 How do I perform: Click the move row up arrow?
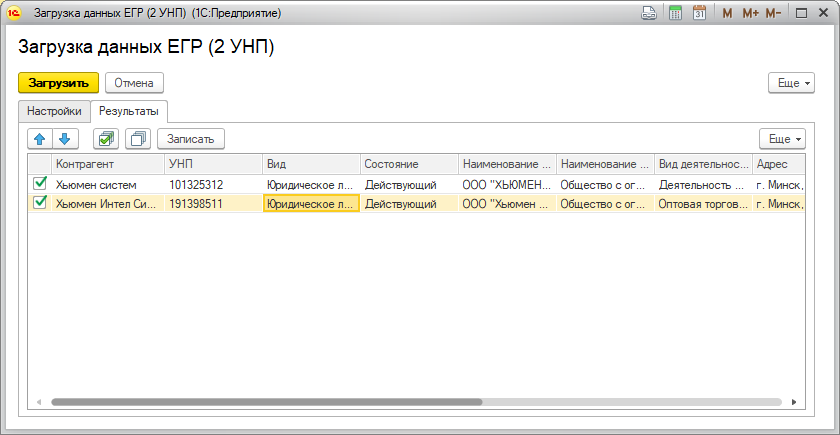point(40,139)
